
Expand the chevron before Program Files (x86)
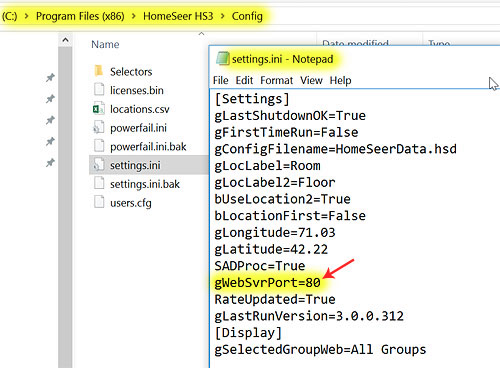coord(27,16)
